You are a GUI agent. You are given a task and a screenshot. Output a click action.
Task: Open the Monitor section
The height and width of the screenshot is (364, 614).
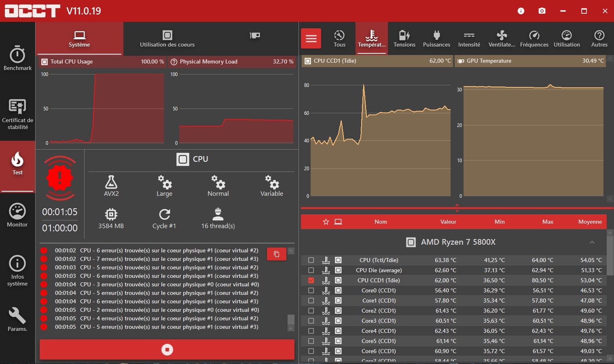click(x=17, y=215)
